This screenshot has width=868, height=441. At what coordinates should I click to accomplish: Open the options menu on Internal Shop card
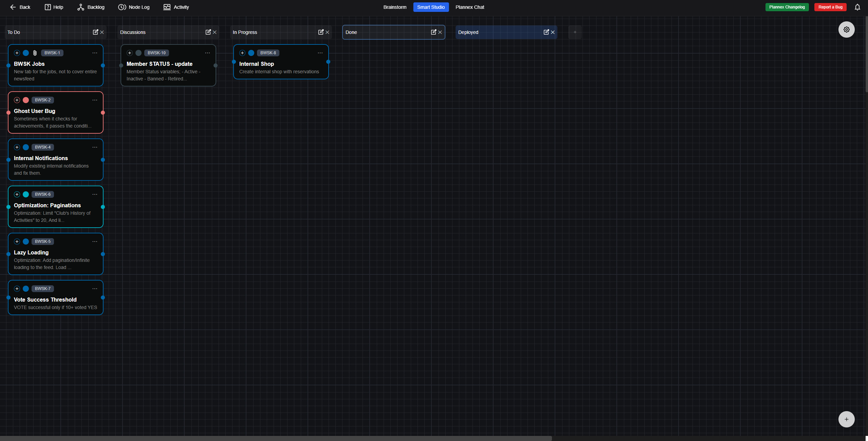[x=320, y=53]
